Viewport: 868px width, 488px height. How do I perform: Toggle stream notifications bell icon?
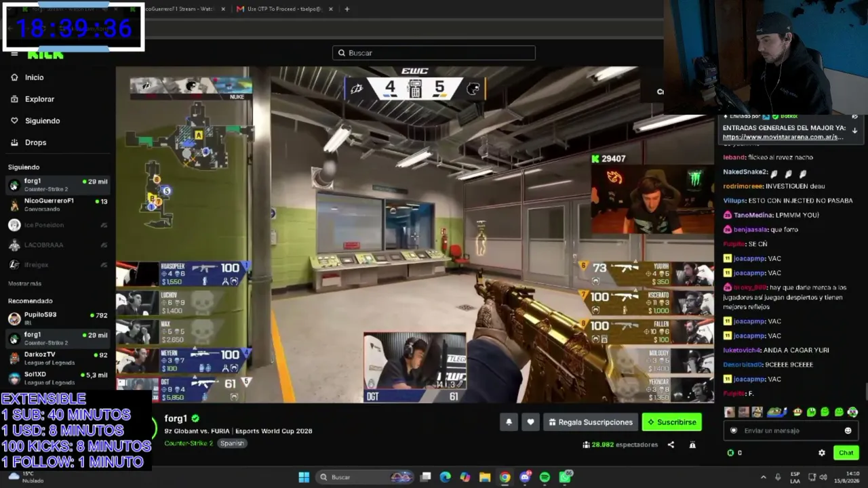[509, 422]
